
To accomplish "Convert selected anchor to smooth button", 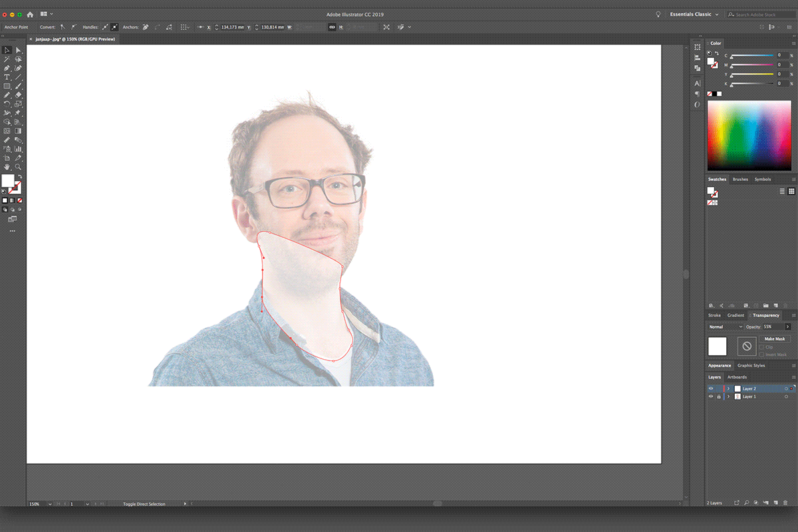I will click(x=73, y=27).
